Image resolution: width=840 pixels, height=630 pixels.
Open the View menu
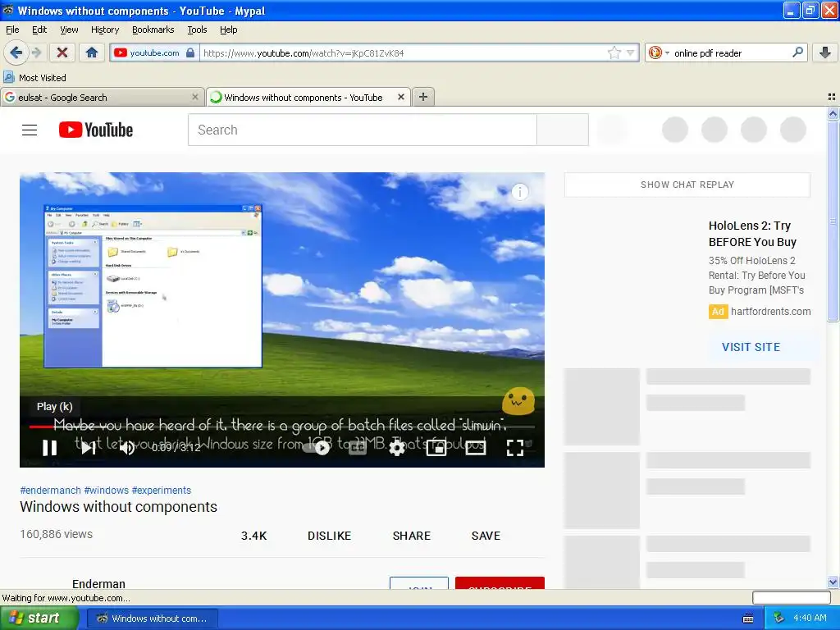click(69, 30)
